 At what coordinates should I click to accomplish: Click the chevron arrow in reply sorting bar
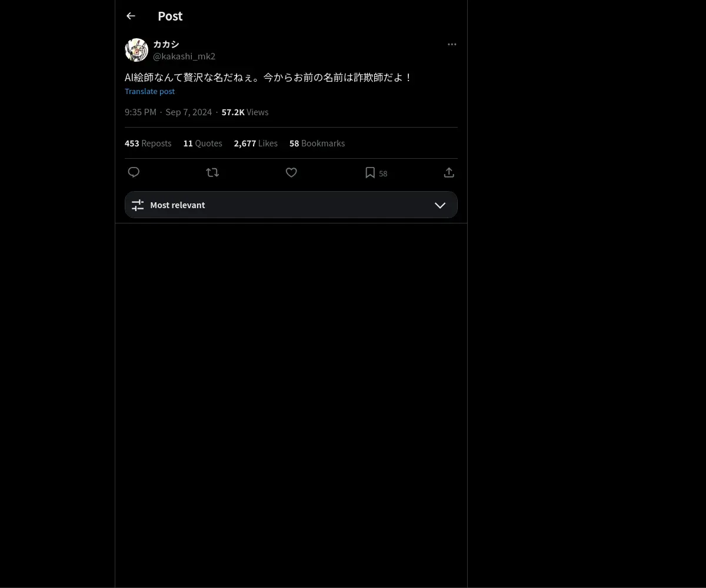click(440, 205)
